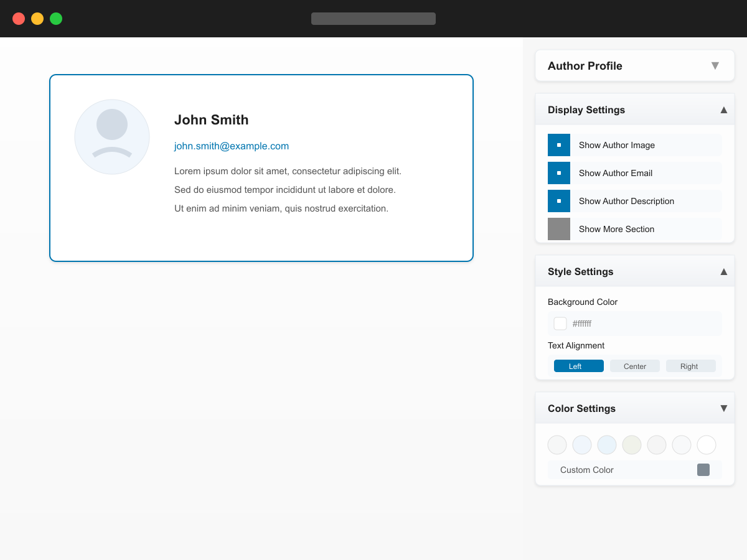Open the Custom Color gray swatch
747x560 pixels.
coord(703,470)
